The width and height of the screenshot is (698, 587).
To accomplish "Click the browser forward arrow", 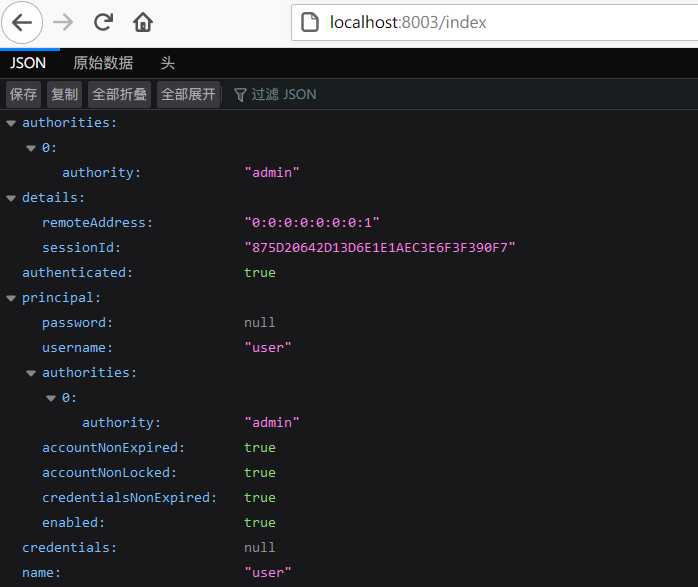I will (x=63, y=22).
